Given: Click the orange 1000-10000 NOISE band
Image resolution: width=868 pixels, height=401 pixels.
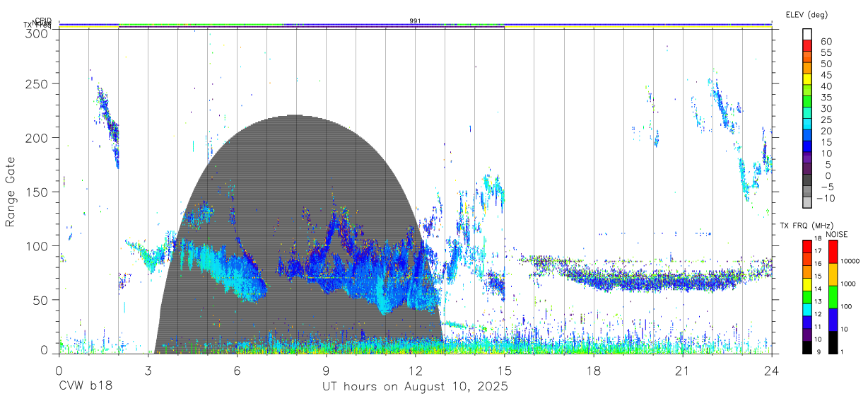Looking at the screenshot, I should [832, 274].
